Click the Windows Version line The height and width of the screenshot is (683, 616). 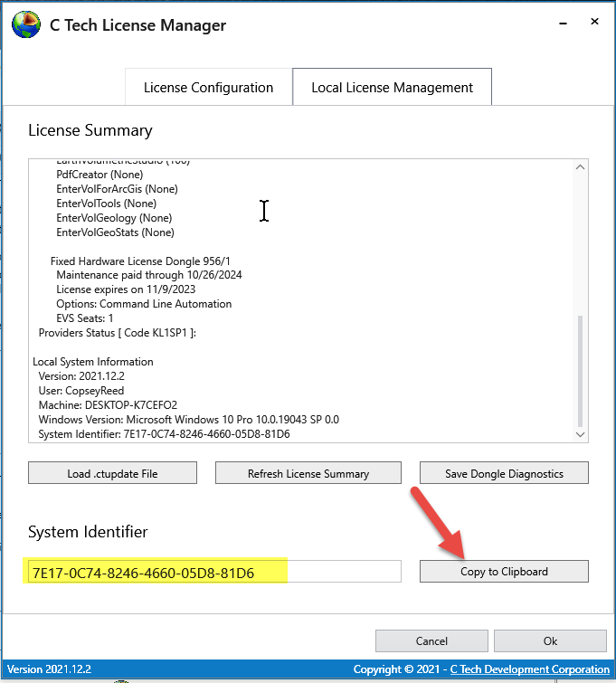(x=189, y=420)
